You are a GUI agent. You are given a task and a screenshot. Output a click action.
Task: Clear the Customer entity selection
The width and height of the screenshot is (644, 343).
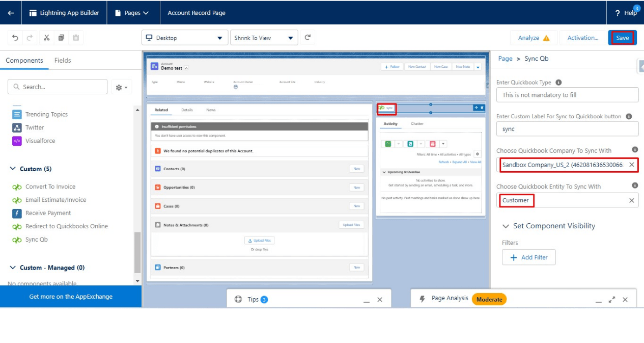coord(632,200)
